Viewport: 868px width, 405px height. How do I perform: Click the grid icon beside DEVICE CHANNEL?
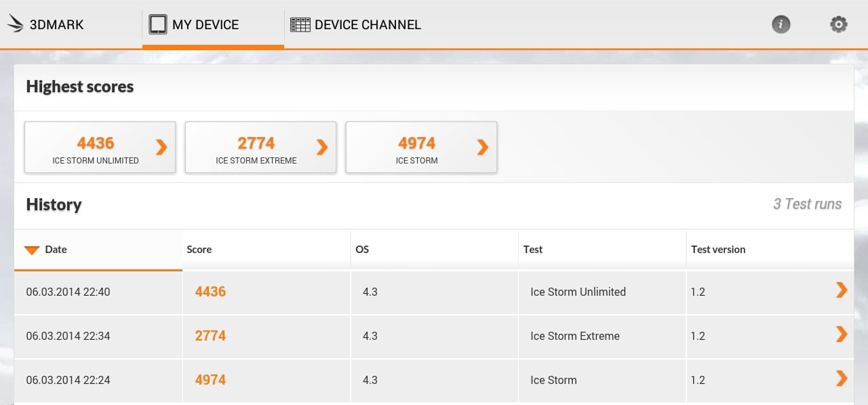pyautogui.click(x=300, y=24)
